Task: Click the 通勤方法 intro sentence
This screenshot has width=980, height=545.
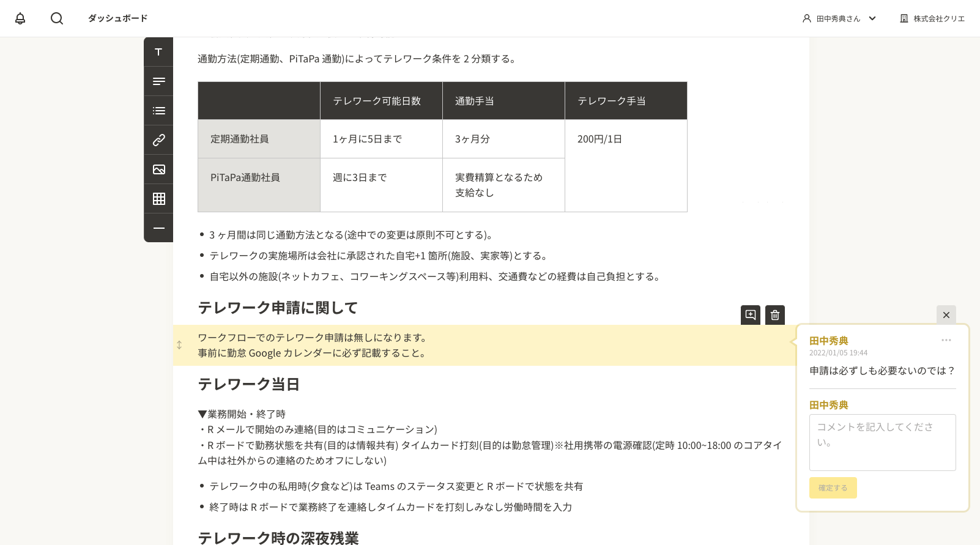Action: tap(358, 59)
